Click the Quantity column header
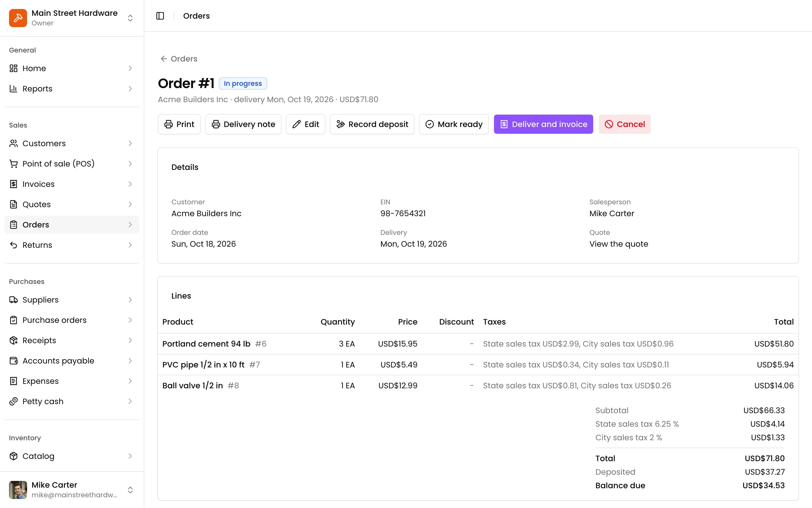This screenshot has height=508, width=812. [337, 322]
